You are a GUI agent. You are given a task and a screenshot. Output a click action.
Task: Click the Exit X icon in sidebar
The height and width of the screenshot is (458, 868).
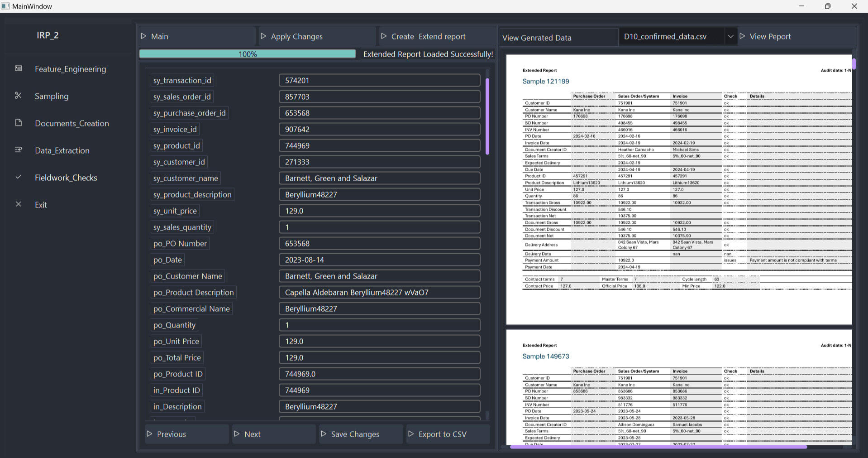pyautogui.click(x=18, y=204)
